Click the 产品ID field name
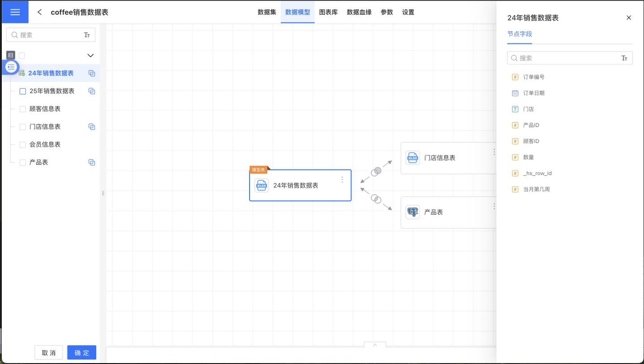 (531, 125)
